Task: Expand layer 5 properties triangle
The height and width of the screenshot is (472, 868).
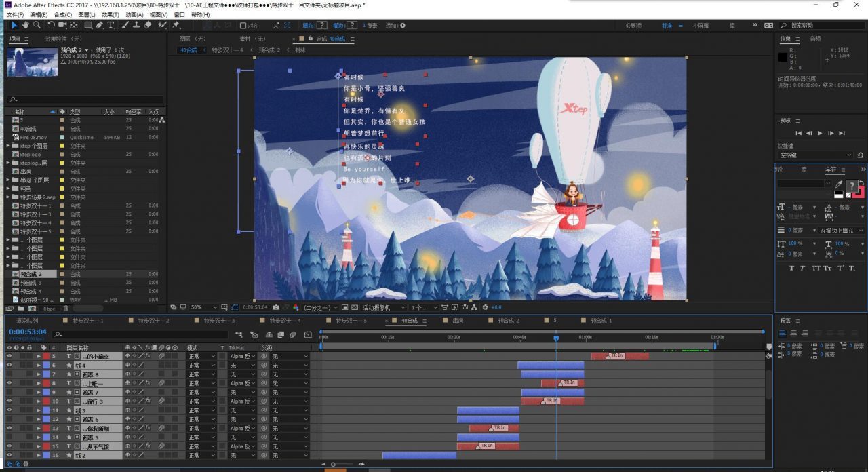Action: coord(39,356)
